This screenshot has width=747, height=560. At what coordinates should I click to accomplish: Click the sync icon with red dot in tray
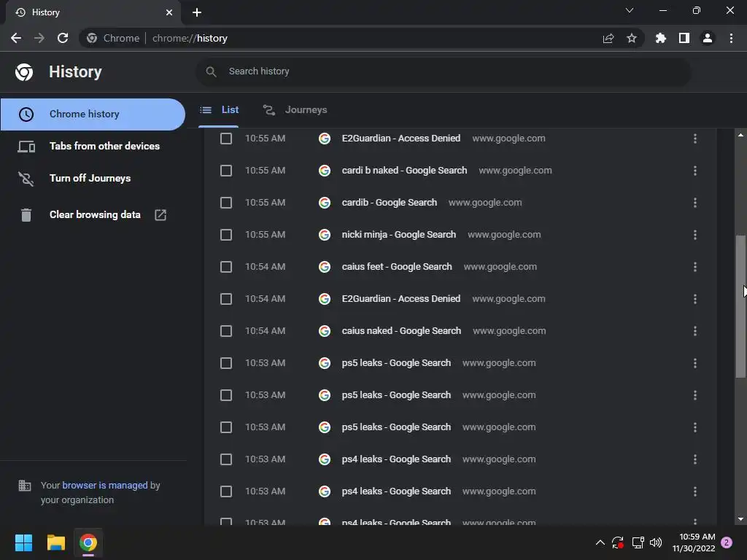coord(618,542)
